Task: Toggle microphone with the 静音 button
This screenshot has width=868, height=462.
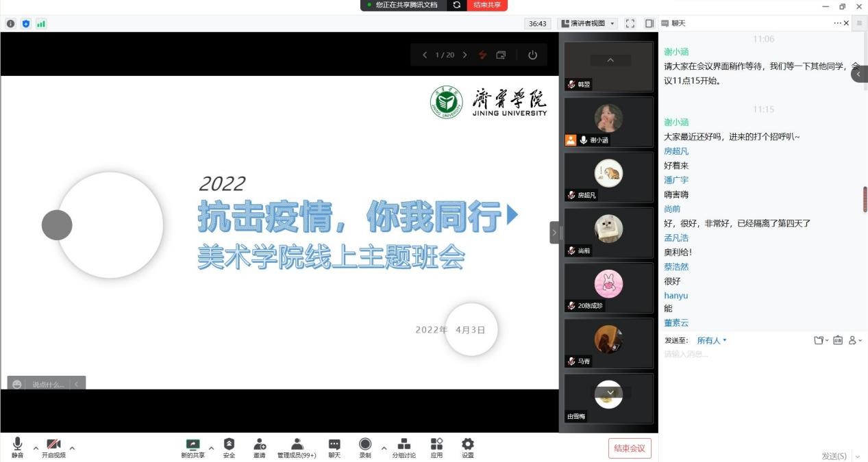Action: (17, 448)
